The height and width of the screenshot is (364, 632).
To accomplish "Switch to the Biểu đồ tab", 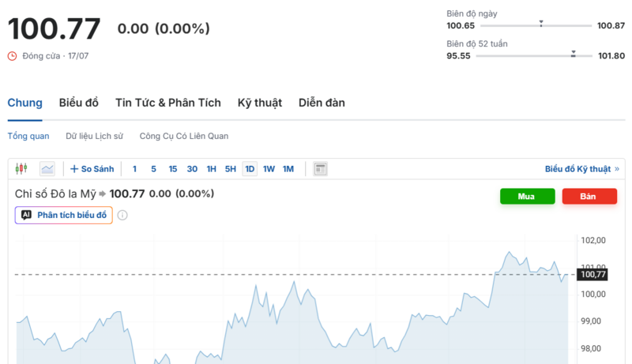I will coord(78,103).
